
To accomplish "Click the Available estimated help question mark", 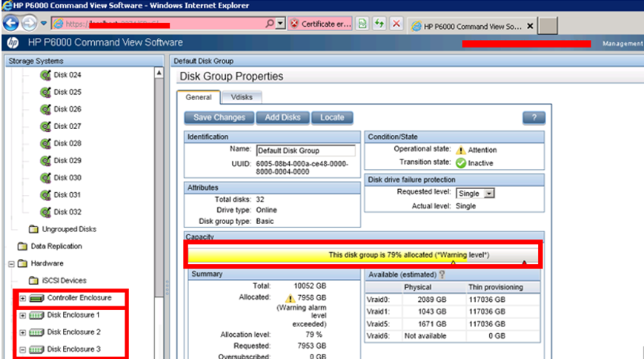I will pyautogui.click(x=442, y=274).
